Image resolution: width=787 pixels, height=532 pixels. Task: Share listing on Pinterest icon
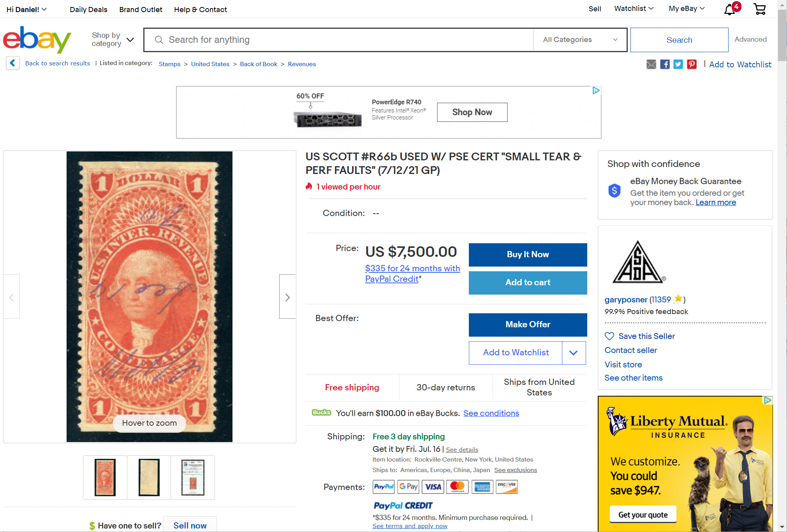click(x=692, y=64)
